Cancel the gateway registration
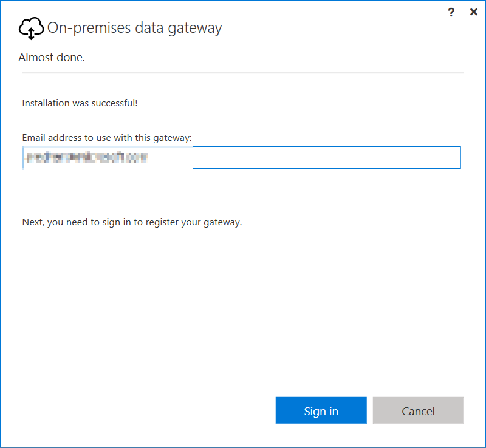Screen dimensions: 486x448 (418, 410)
